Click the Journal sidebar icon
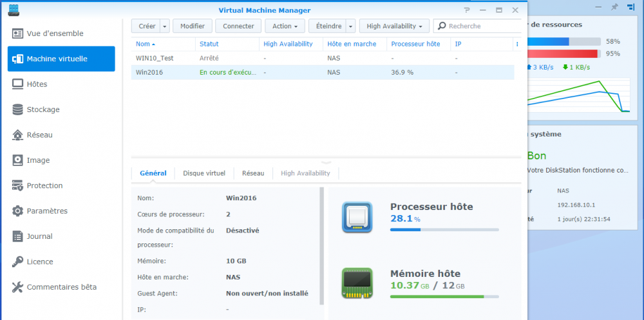This screenshot has width=644, height=320. point(17,236)
